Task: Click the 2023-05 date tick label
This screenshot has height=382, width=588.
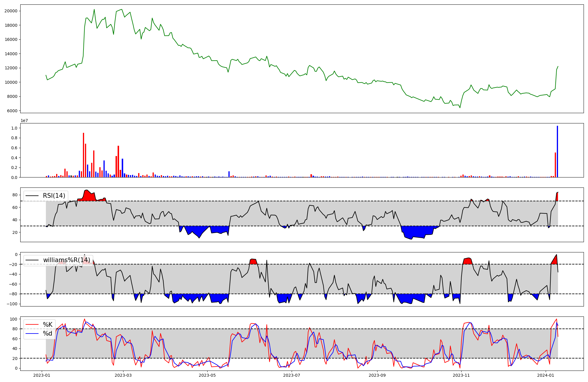Action: tap(208, 375)
